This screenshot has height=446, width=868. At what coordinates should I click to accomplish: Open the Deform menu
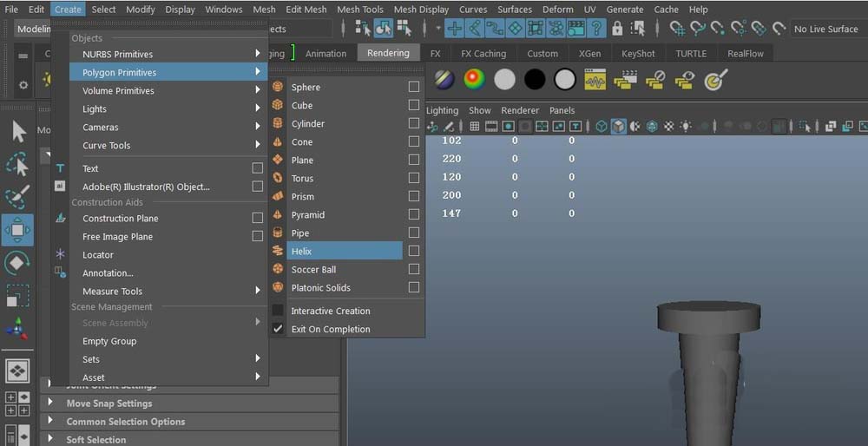[x=558, y=10]
